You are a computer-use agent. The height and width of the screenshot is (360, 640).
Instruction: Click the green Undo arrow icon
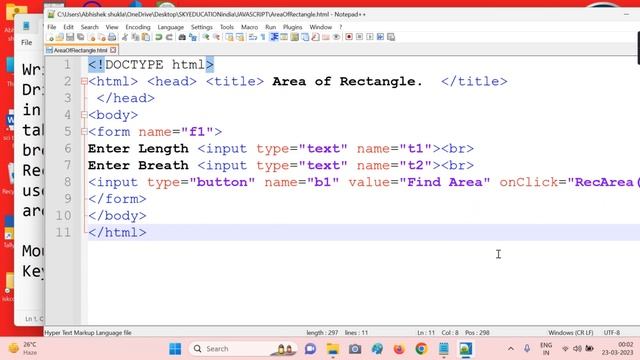[158, 37]
